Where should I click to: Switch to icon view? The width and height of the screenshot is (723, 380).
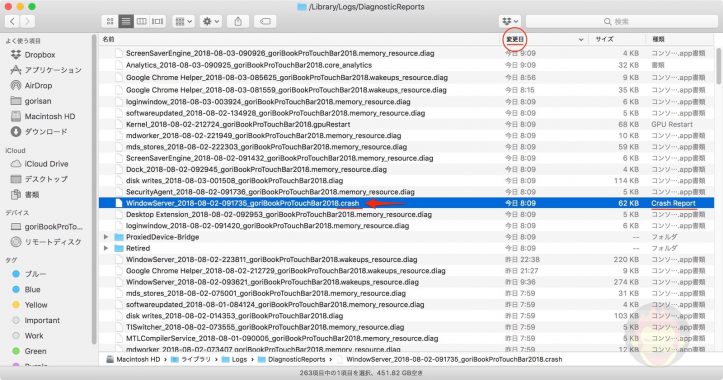(110, 21)
